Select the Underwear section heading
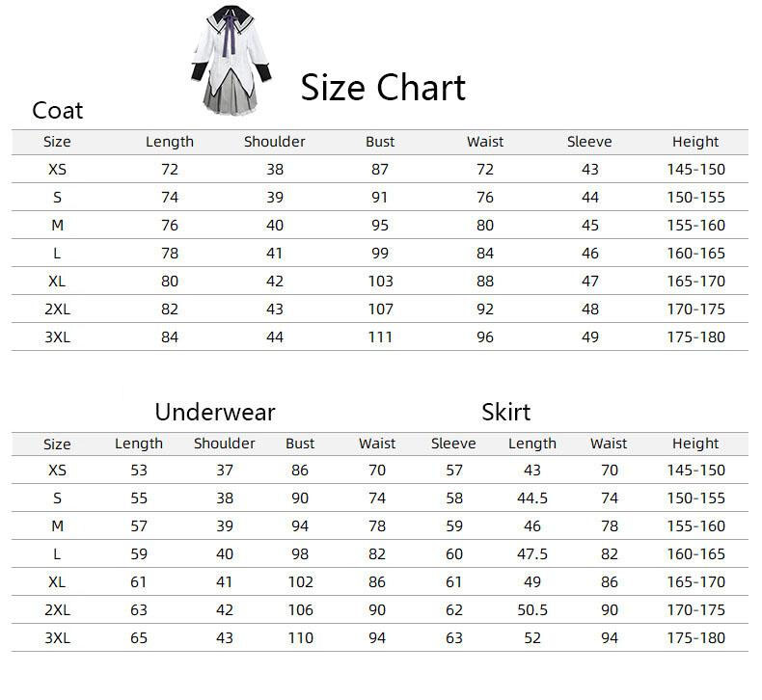 tap(215, 412)
